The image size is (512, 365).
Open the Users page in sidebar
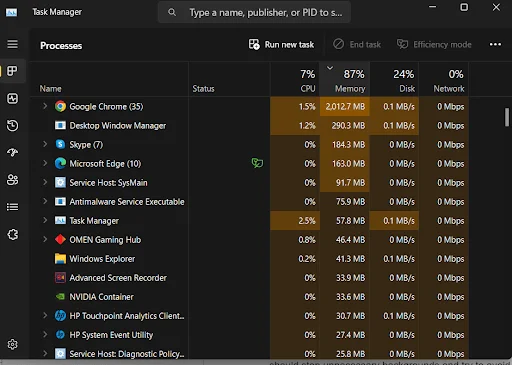(13, 180)
